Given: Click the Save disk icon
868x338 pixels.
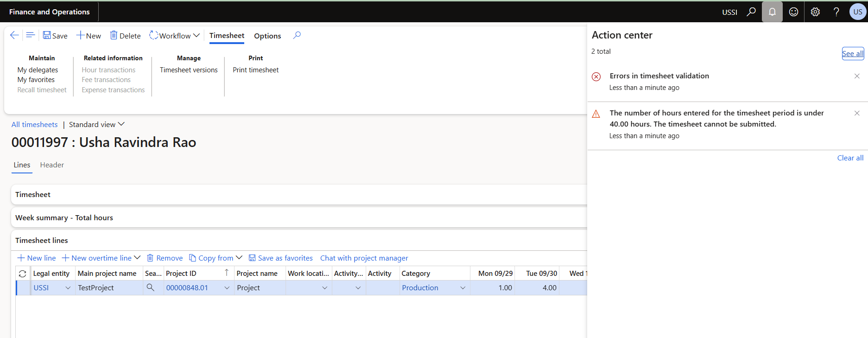Looking at the screenshot, I should tap(47, 35).
